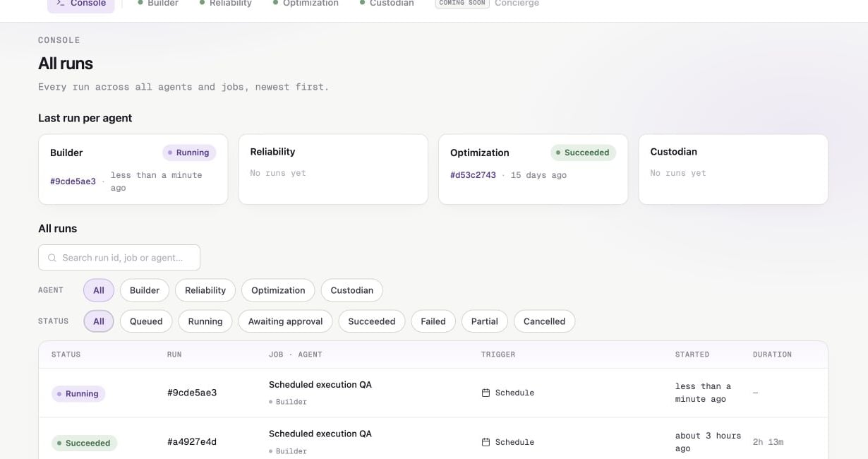Image resolution: width=868 pixels, height=459 pixels.
Task: Click Running status badge in first table row
Action: click(x=78, y=393)
